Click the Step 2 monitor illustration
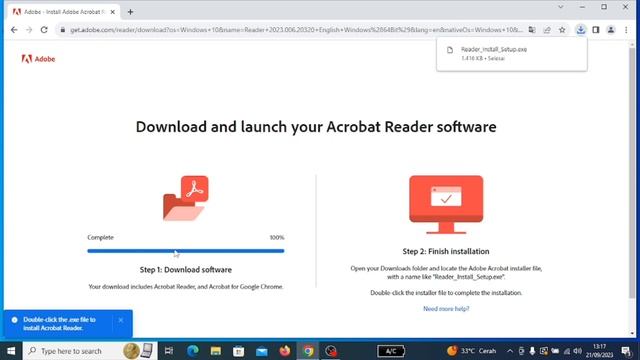The image size is (640, 360). (x=446, y=204)
